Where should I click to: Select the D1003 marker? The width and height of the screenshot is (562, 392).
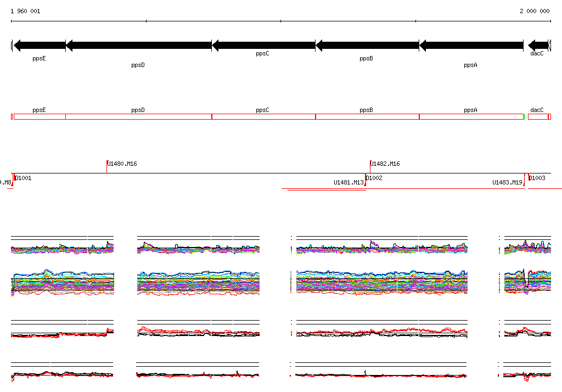coord(537,178)
